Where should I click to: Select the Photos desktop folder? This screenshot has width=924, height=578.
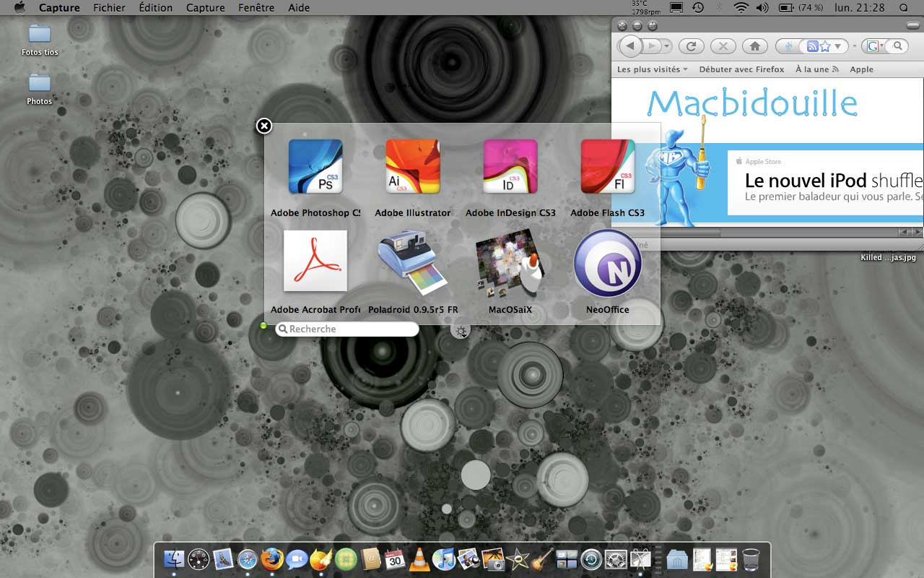click(40, 89)
